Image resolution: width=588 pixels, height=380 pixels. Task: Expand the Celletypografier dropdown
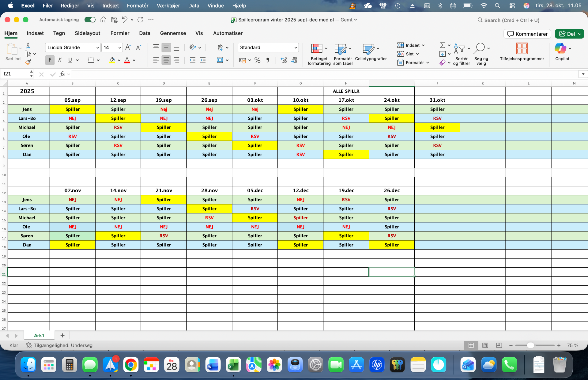tap(378, 48)
